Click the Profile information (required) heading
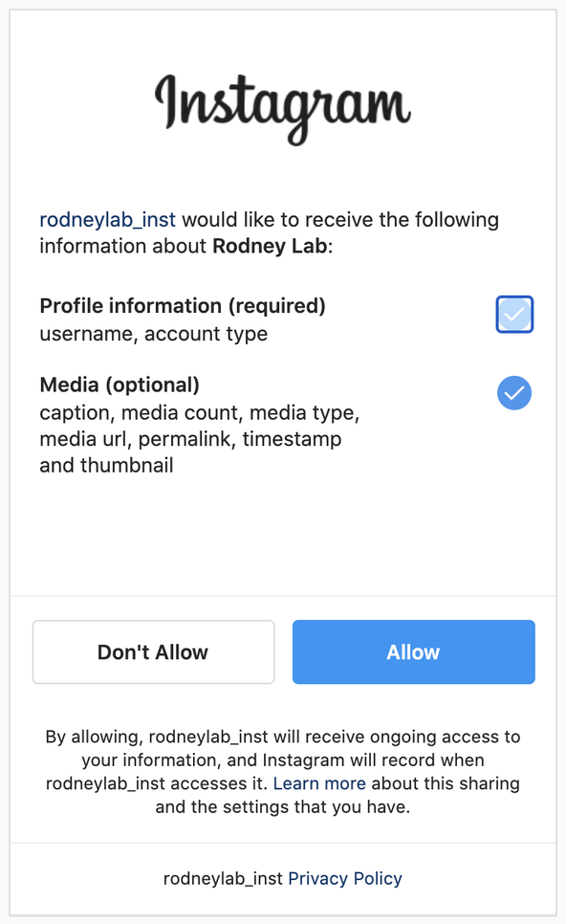 coord(183,306)
